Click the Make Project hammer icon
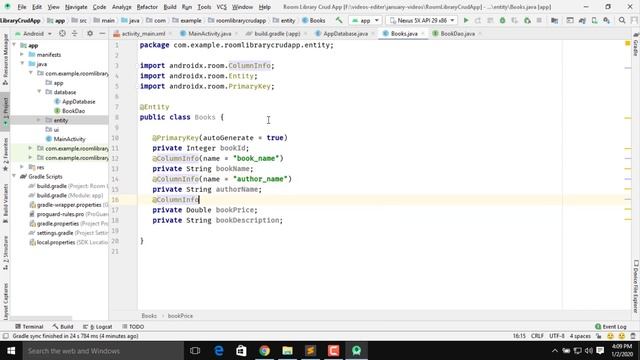640x360 pixels. tap(339, 20)
